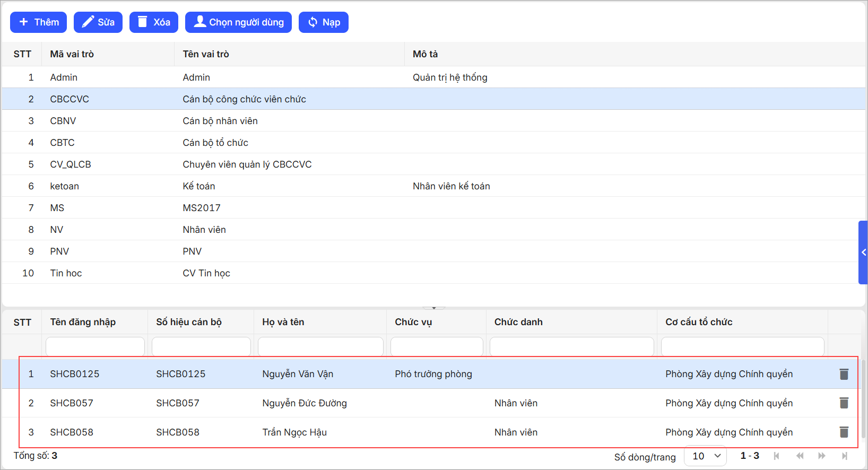Go to the first page of results
Image resolution: width=868 pixels, height=470 pixels.
click(x=777, y=456)
